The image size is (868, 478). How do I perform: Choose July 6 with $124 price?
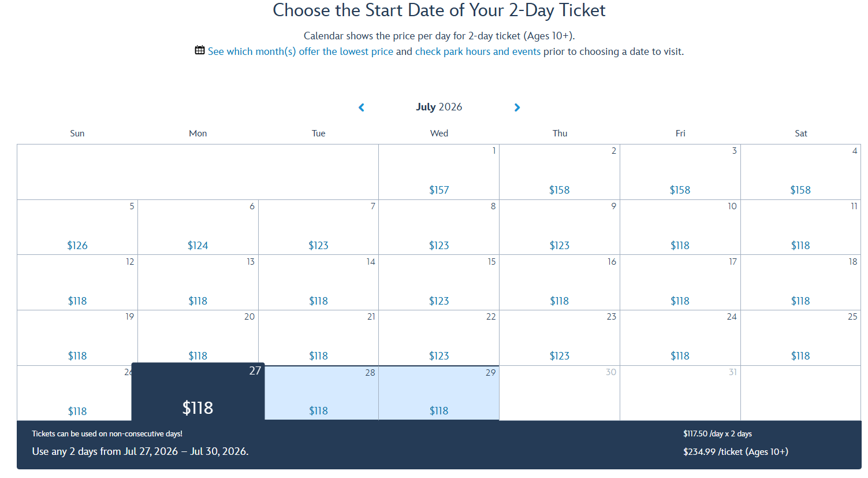[x=198, y=228]
